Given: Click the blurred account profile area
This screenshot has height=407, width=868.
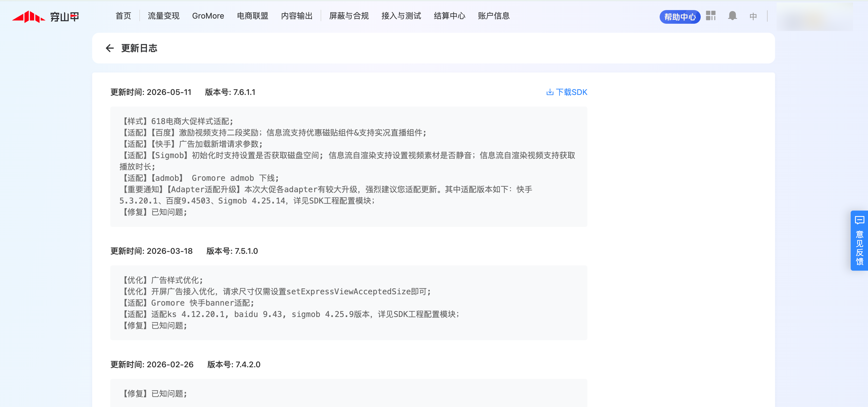Looking at the screenshot, I should point(815,17).
